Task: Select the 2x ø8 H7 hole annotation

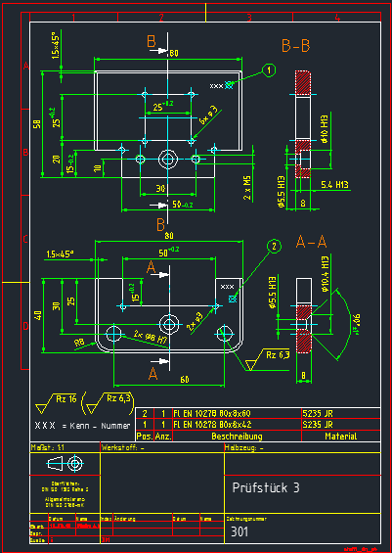Action: 150,336
